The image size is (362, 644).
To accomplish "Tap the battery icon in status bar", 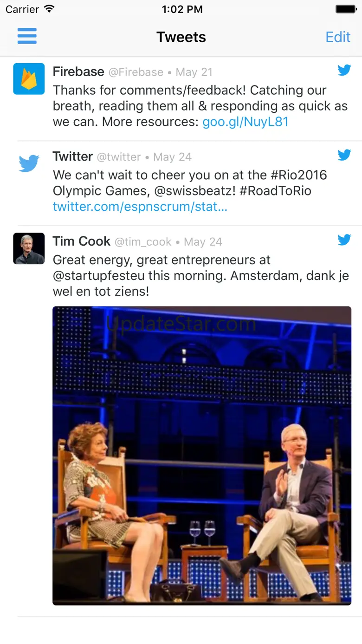I will coord(346,9).
